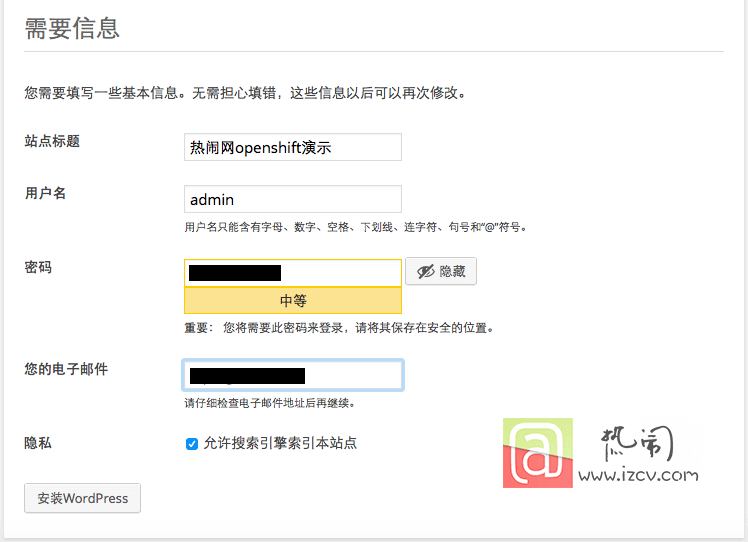Click the 密码 label
Screen dimensions: 748x542
(x=38, y=267)
